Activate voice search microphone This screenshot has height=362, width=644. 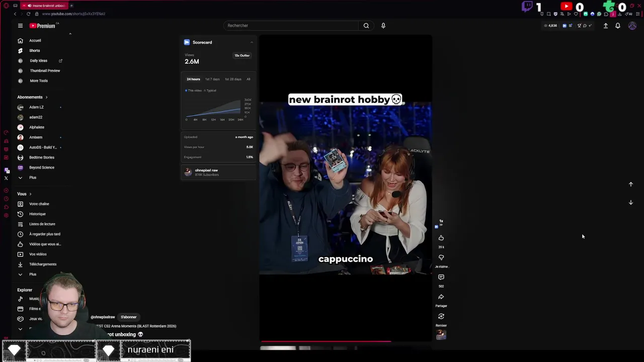(x=383, y=26)
